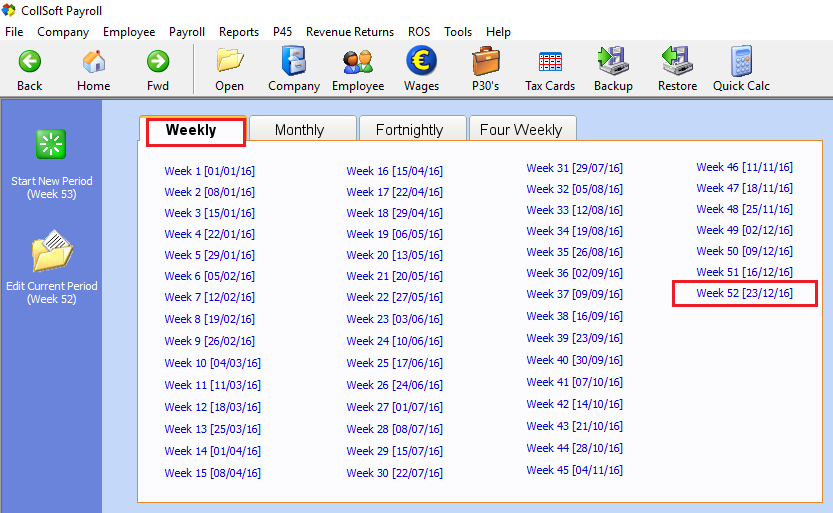Open the Tax Cards toolbar icon
Viewport: 833px width, 513px height.
pyautogui.click(x=550, y=62)
